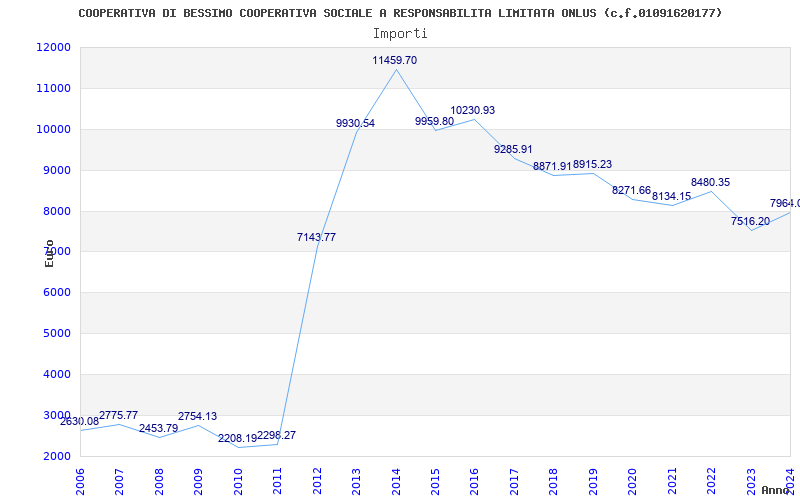Click the 2016 year axis label
This screenshot has height=500, width=800.
(474, 481)
